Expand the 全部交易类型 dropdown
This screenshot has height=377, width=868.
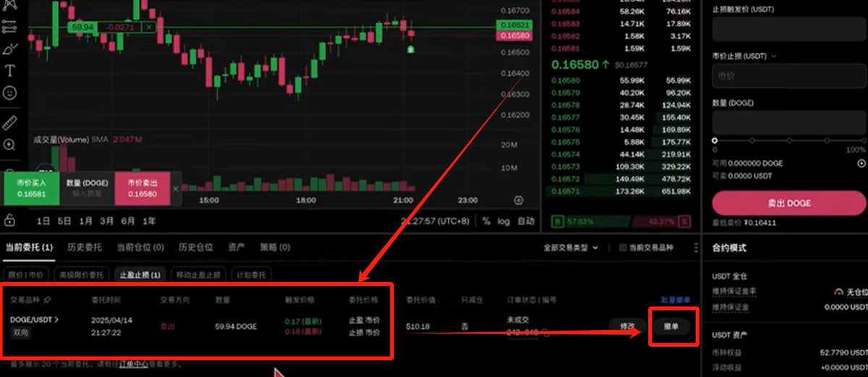click(x=571, y=247)
